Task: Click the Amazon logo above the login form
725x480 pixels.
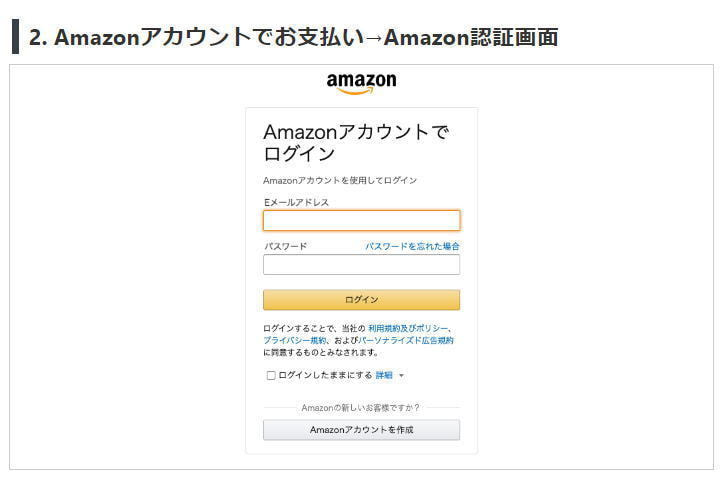Action: point(361,83)
